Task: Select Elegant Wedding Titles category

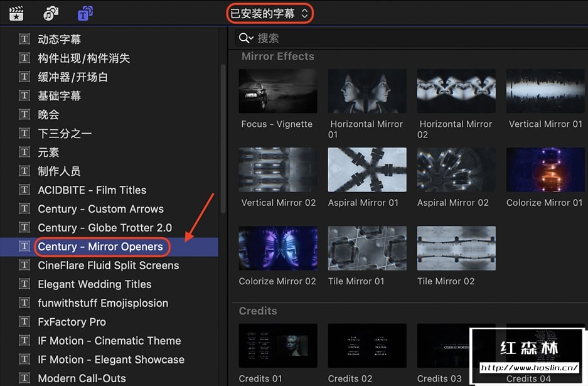Action: click(x=109, y=284)
